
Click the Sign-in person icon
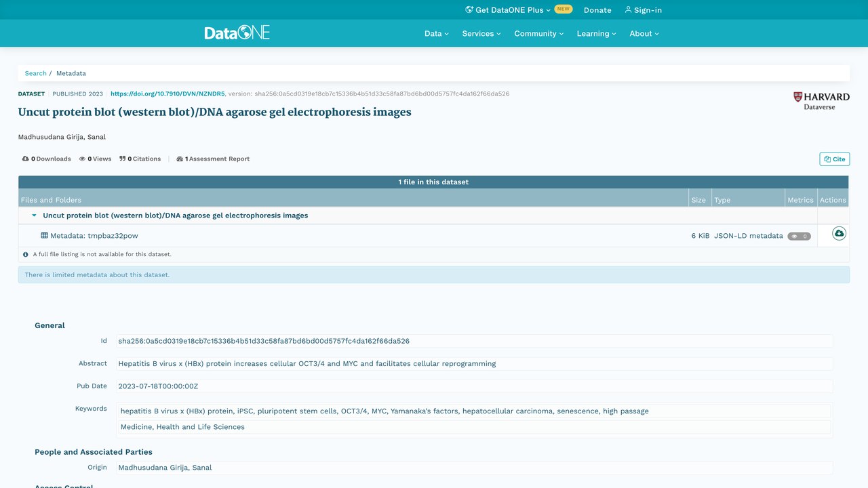point(628,9)
